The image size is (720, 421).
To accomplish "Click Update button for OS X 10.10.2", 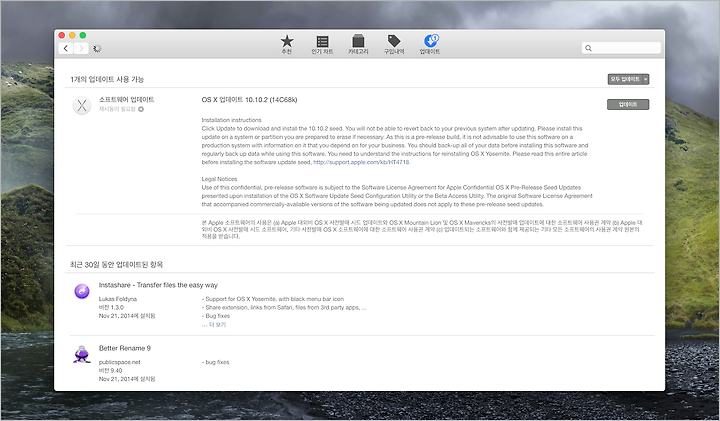I will pos(628,104).
